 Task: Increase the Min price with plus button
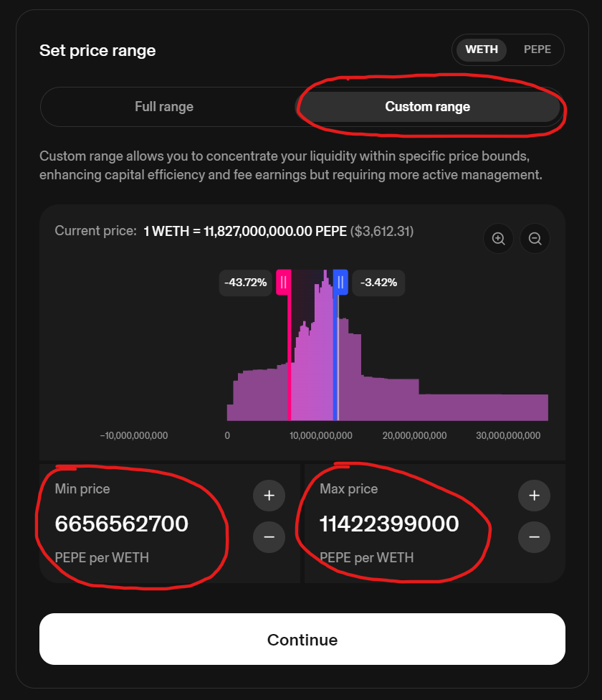click(269, 496)
